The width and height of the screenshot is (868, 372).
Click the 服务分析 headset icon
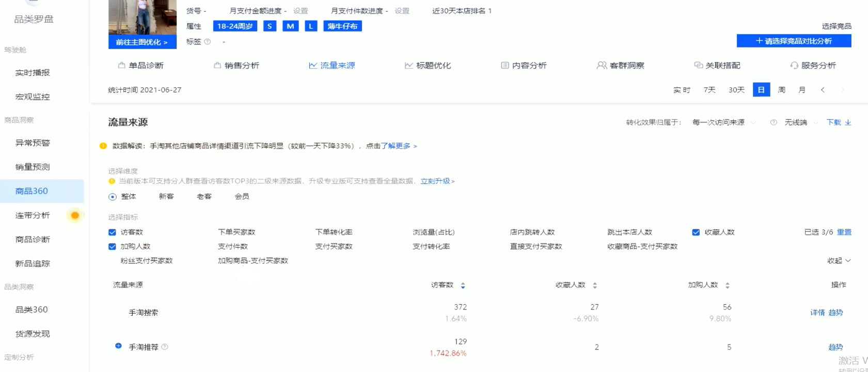[x=794, y=66]
